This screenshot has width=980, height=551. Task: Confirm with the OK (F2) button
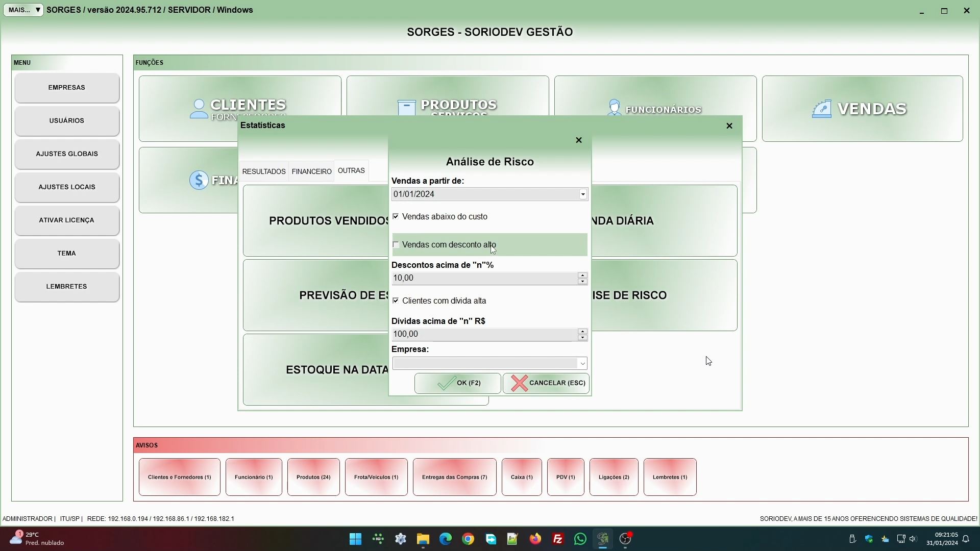[457, 383]
